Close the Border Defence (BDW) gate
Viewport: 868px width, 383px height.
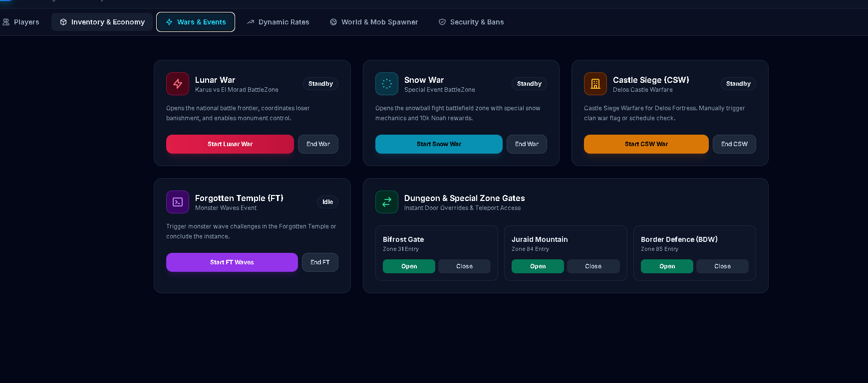tap(722, 266)
